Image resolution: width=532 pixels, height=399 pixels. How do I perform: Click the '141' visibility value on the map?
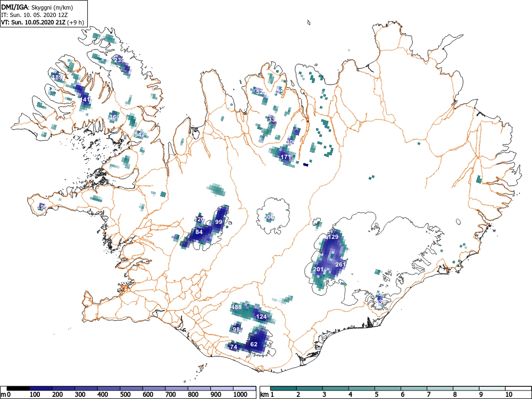[x=86, y=100]
